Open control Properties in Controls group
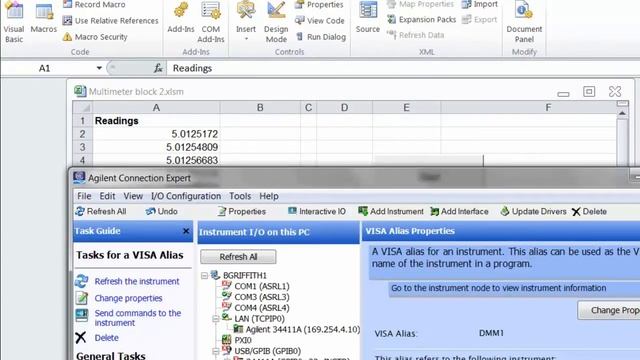The width and height of the screenshot is (640, 360). point(319,4)
